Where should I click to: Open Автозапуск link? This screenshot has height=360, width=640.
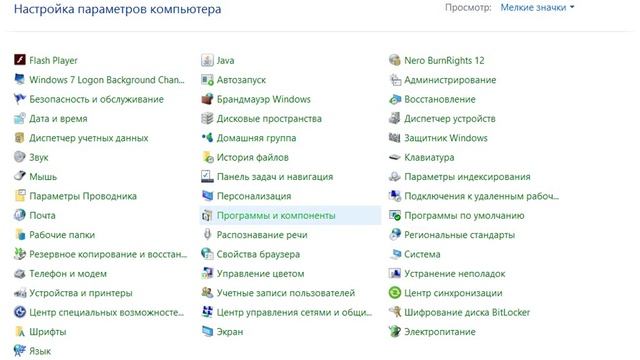click(x=241, y=80)
